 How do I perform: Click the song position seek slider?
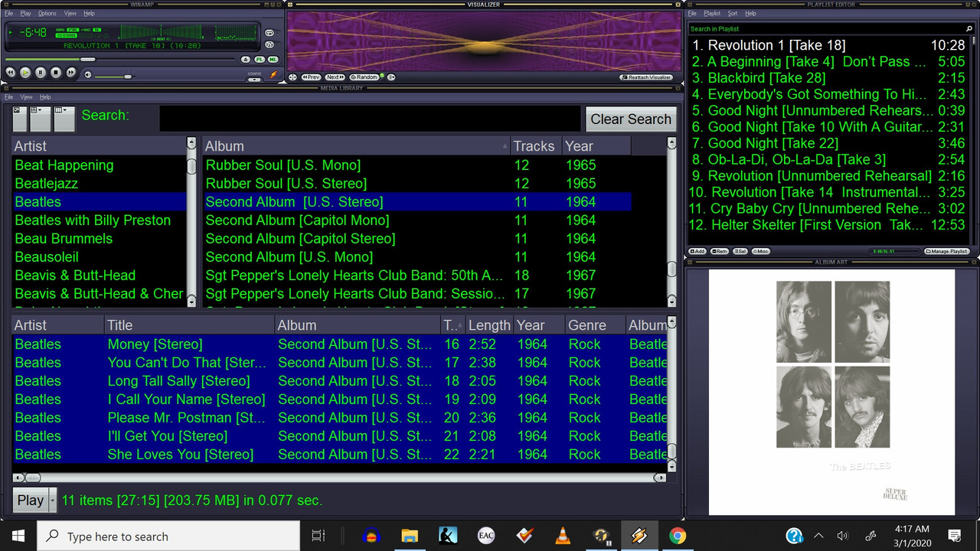point(119,59)
